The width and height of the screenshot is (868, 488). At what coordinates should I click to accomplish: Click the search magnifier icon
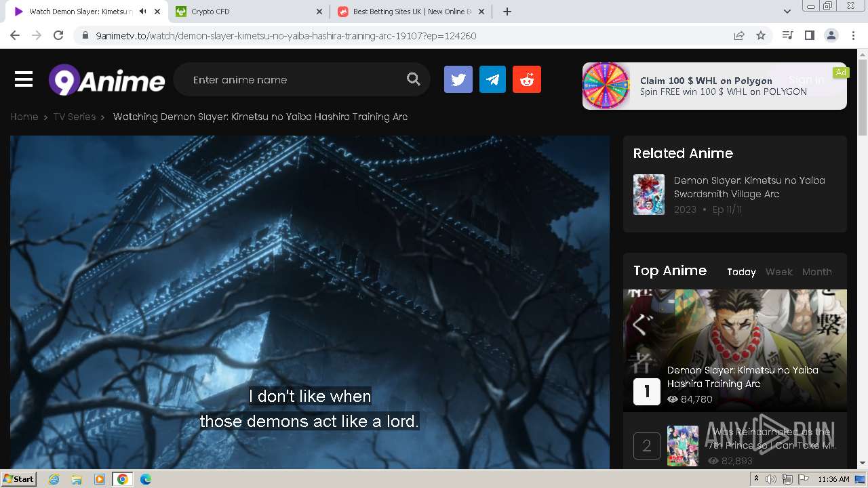[x=414, y=79]
